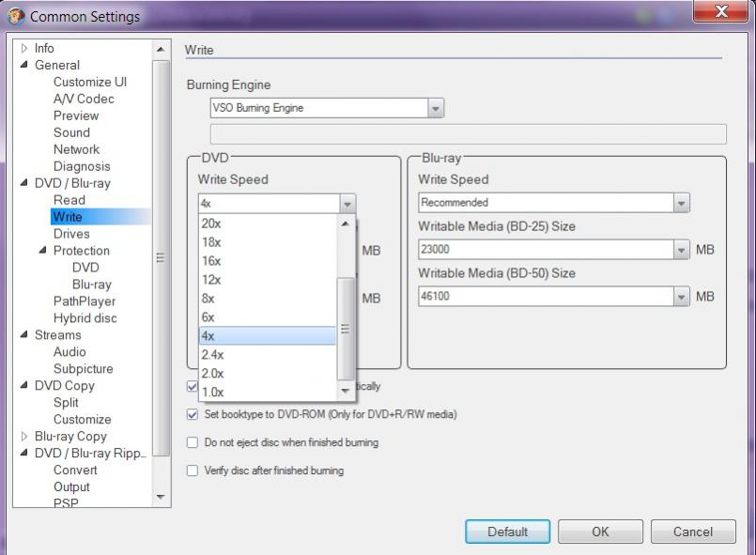Open A/V Codec settings
The image size is (756, 555).
84,99
